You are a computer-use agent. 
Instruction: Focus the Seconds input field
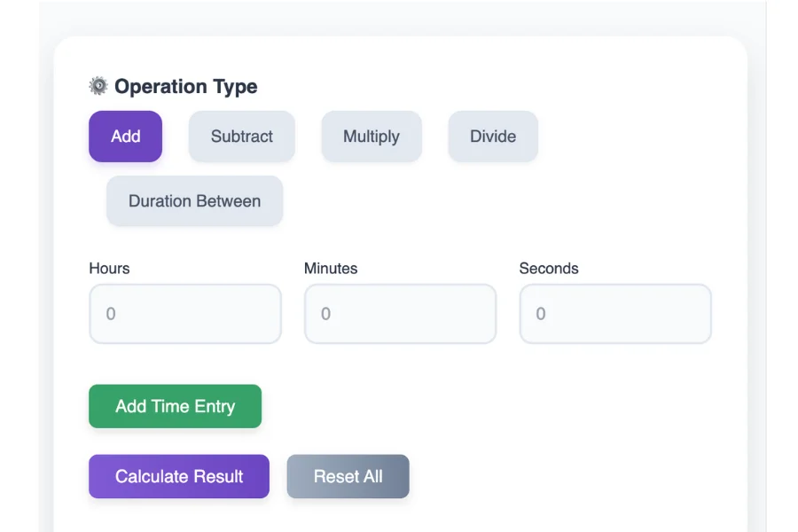point(615,314)
